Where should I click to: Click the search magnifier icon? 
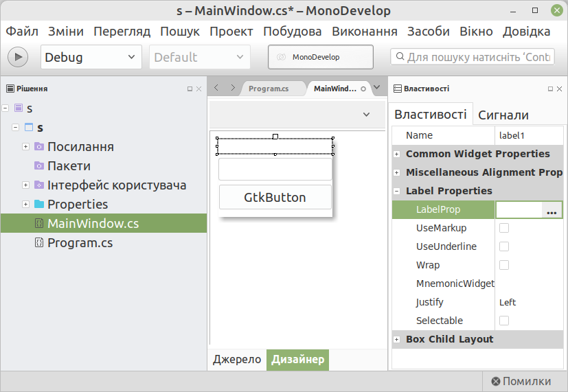tap(399, 57)
